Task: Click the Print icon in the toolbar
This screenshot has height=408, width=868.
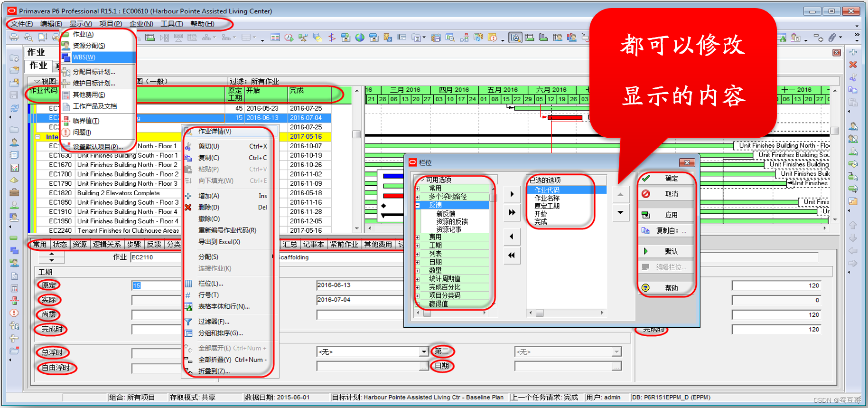Action: (14, 37)
